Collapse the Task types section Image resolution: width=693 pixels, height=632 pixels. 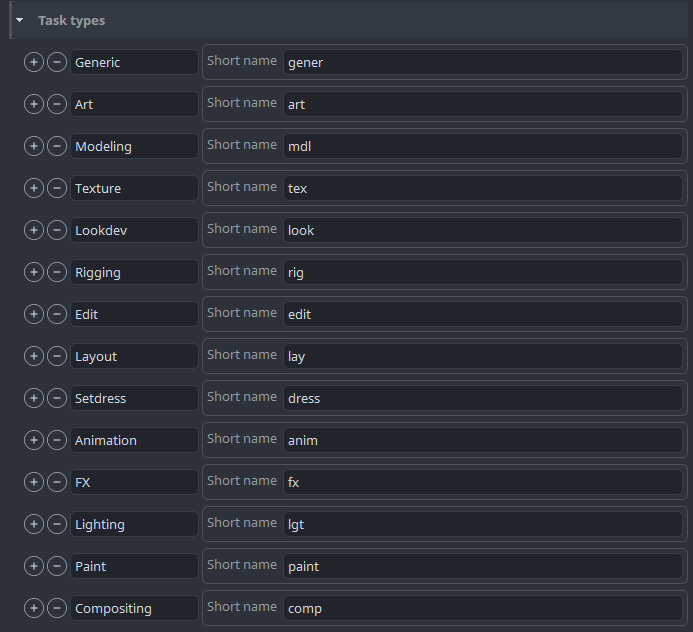tap(19, 20)
